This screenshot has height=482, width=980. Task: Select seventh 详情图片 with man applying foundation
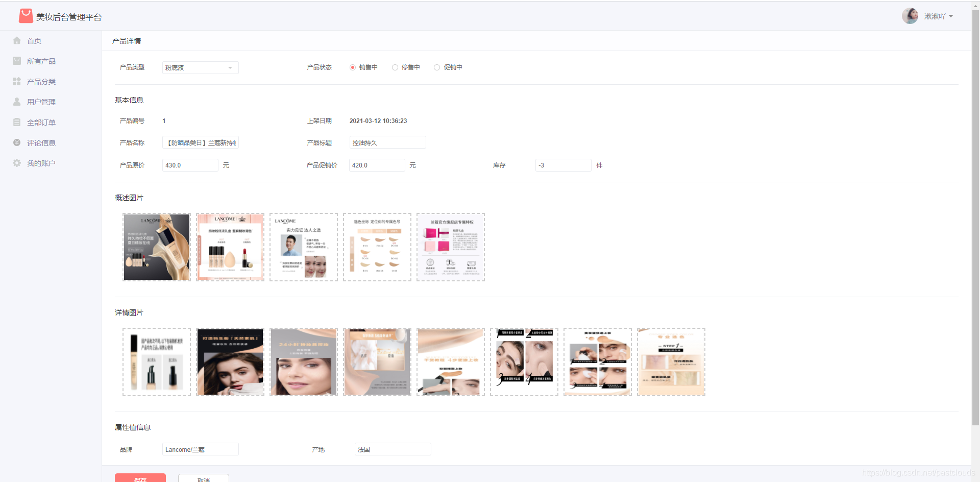tap(598, 362)
